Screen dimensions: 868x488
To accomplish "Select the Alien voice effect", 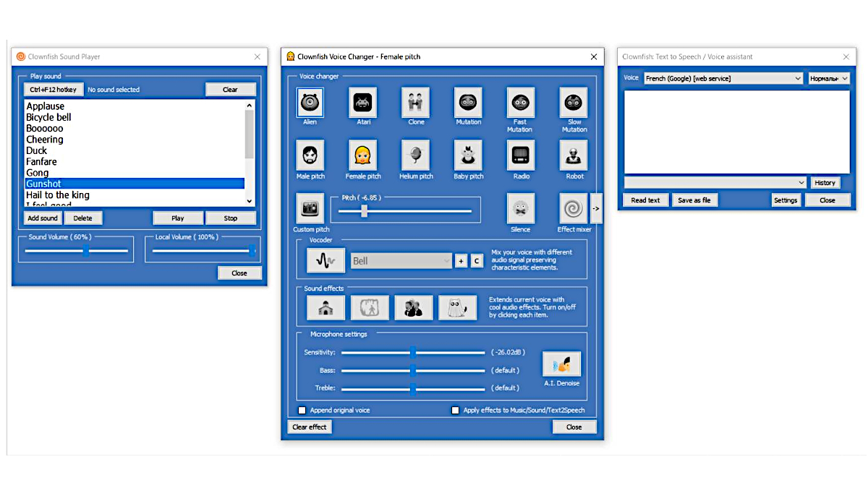I will tap(310, 103).
